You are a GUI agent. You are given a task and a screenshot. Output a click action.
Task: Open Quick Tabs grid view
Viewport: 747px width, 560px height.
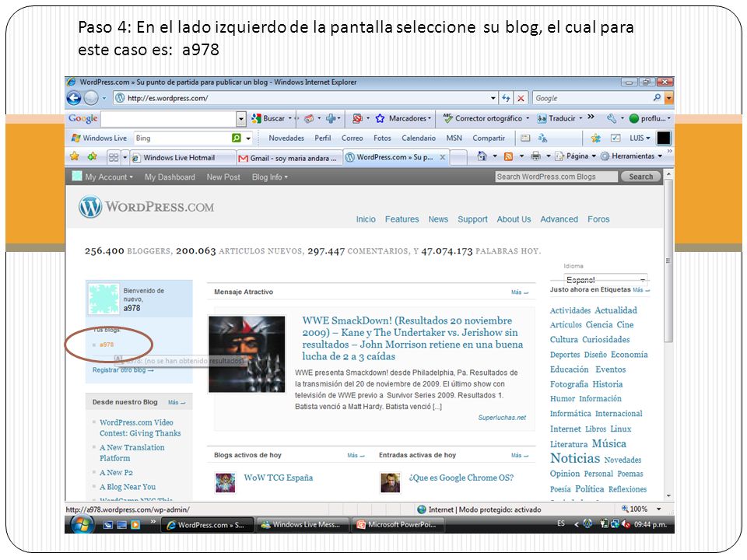pyautogui.click(x=114, y=157)
